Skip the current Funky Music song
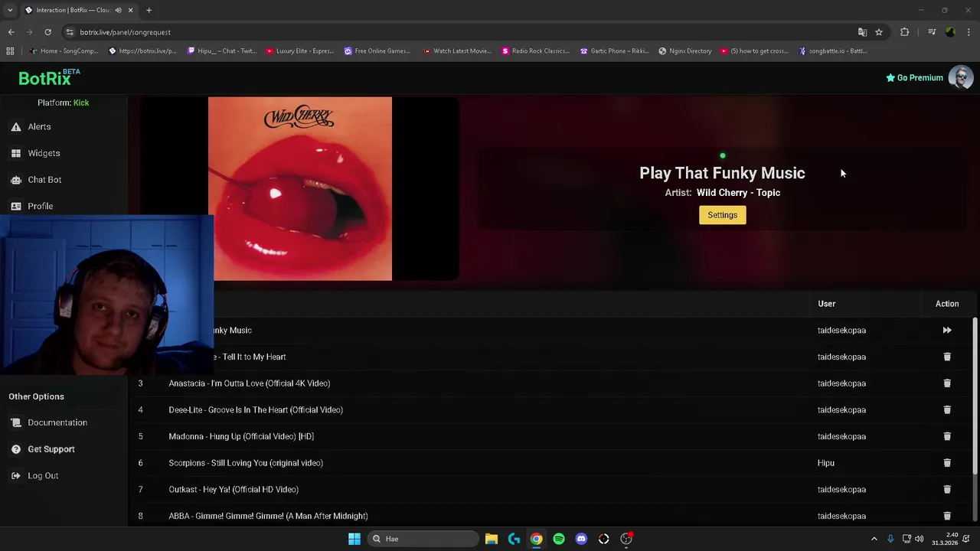Image resolution: width=980 pixels, height=551 pixels. (947, 331)
